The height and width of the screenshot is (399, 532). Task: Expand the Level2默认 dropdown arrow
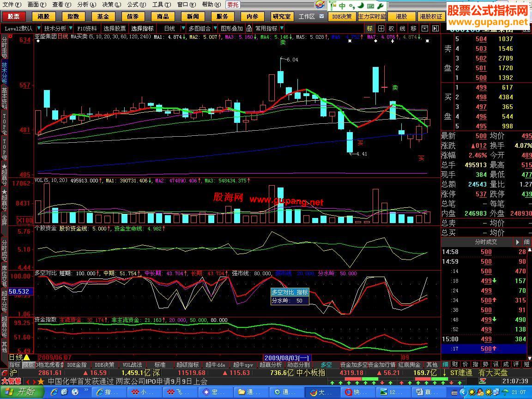38,29
